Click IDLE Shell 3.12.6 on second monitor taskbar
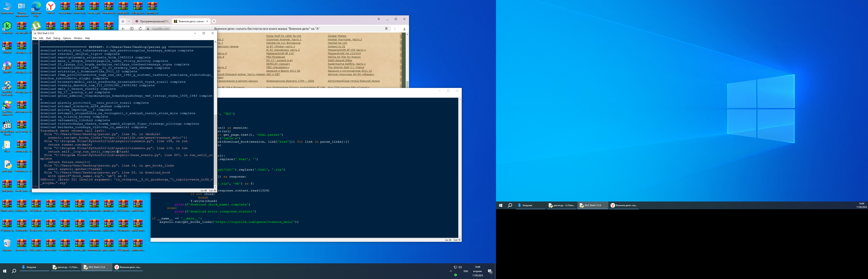The image size is (868, 279). tap(593, 205)
